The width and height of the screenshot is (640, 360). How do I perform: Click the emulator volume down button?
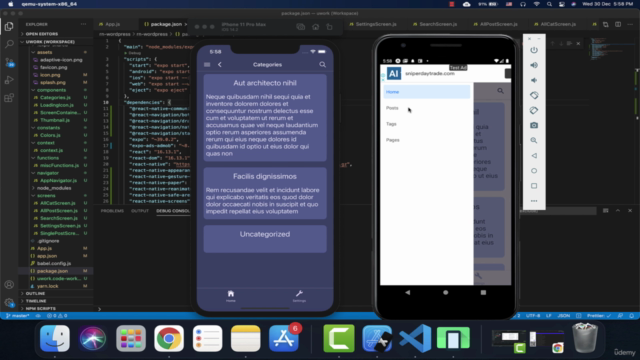coord(534,80)
